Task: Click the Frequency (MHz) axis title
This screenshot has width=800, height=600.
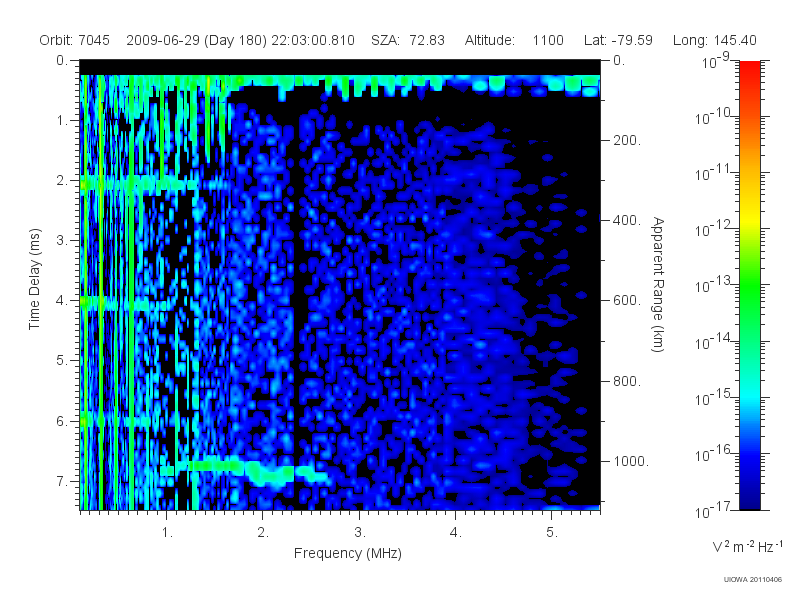Action: (347, 554)
